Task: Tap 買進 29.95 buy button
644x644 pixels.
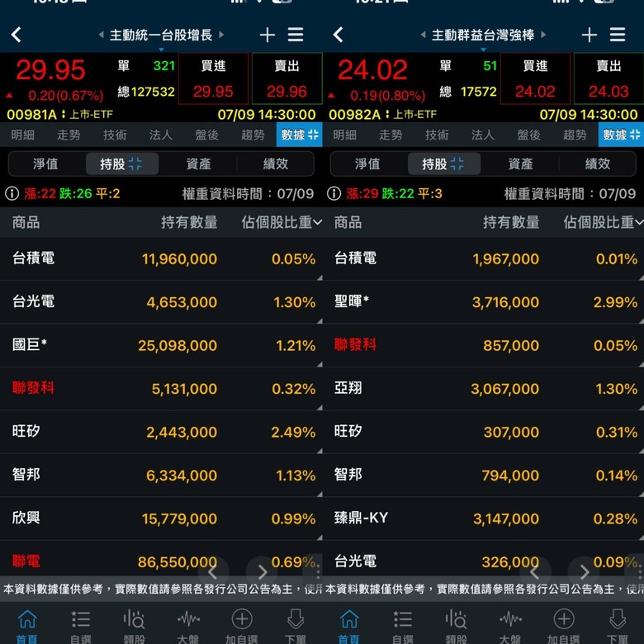Action: (213, 78)
